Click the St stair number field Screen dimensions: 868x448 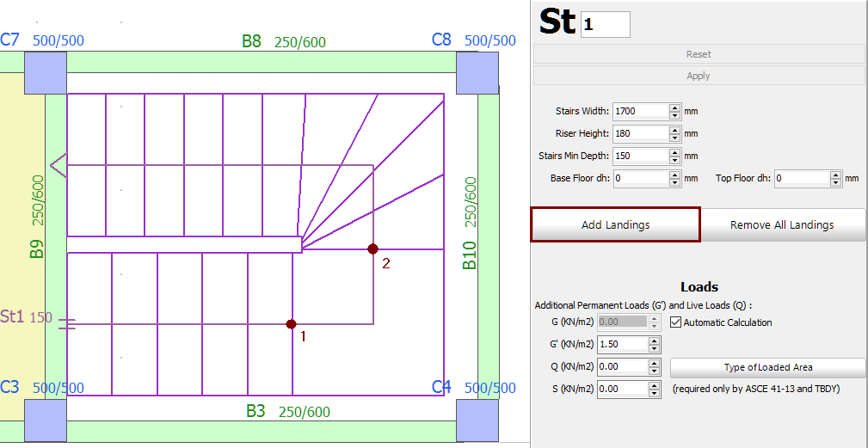[x=606, y=25]
